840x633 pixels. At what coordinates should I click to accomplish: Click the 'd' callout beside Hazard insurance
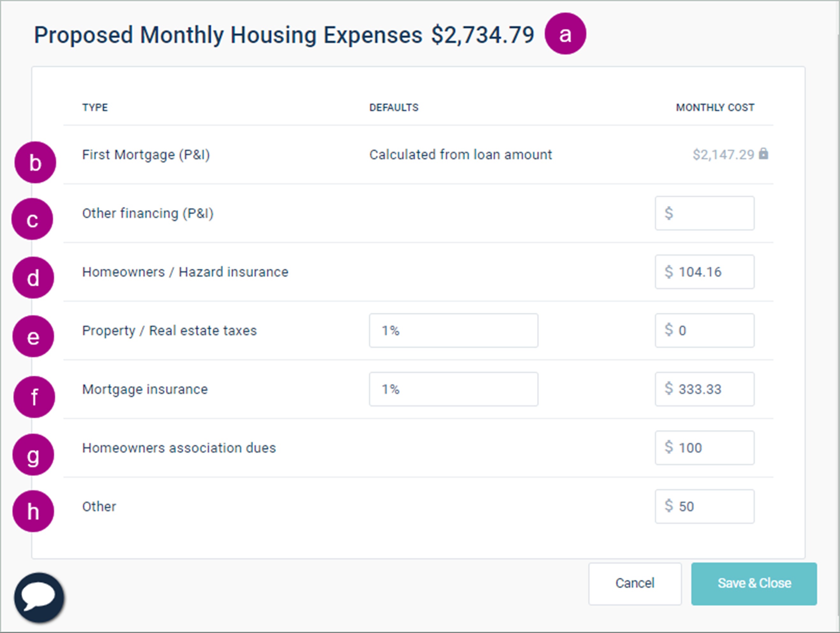[33, 278]
